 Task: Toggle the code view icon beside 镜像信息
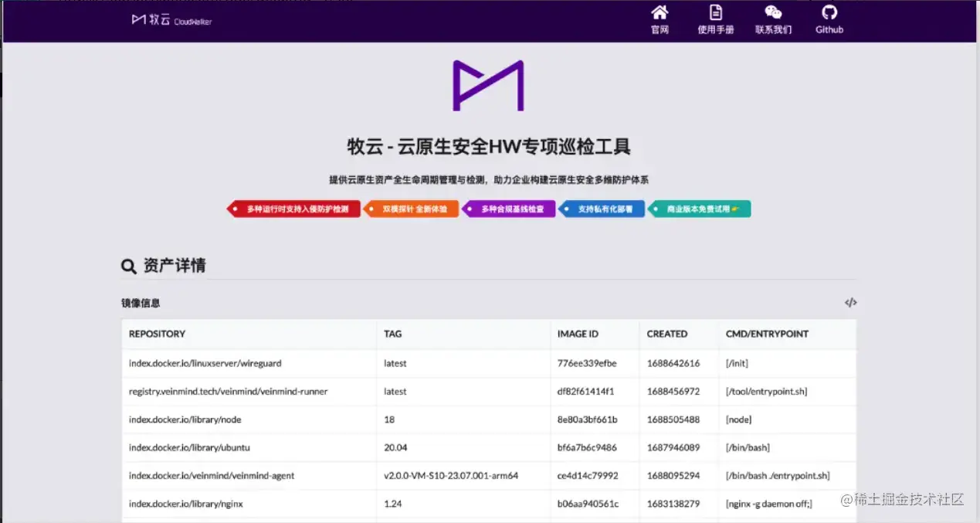click(x=850, y=303)
